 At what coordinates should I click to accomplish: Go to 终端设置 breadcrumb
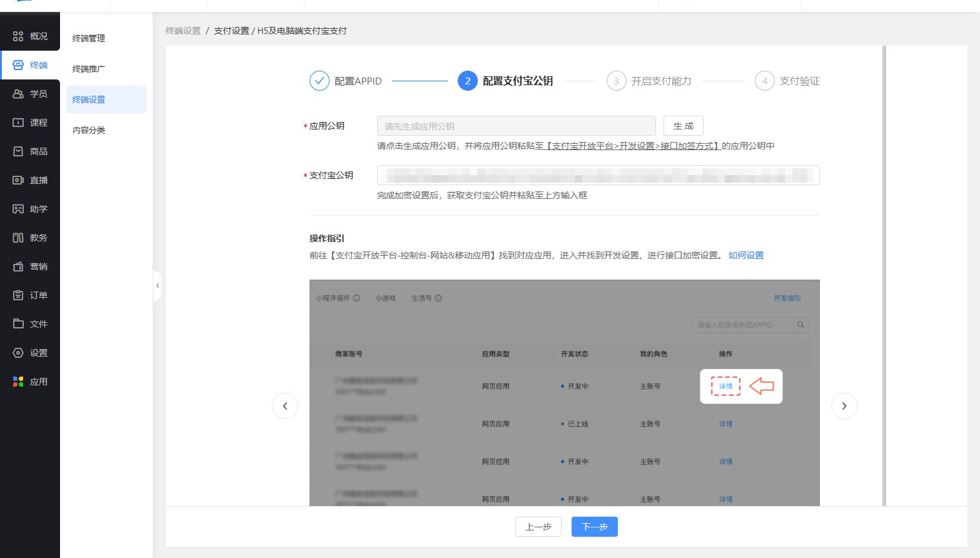pyautogui.click(x=183, y=31)
